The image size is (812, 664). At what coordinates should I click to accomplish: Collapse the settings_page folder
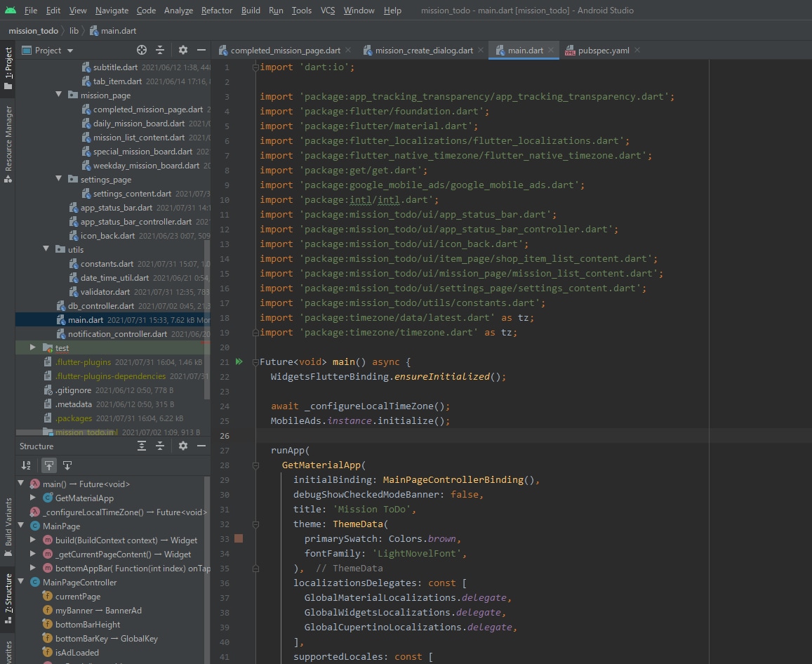[x=58, y=179]
